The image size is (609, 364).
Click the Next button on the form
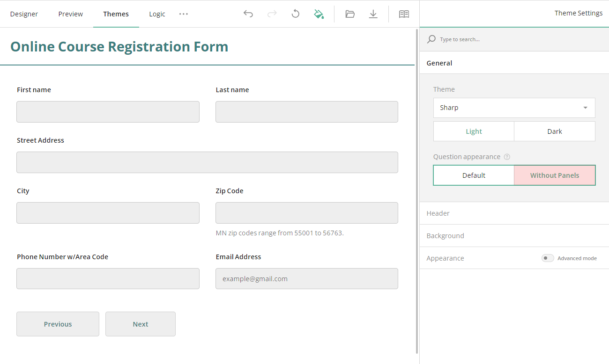point(140,324)
